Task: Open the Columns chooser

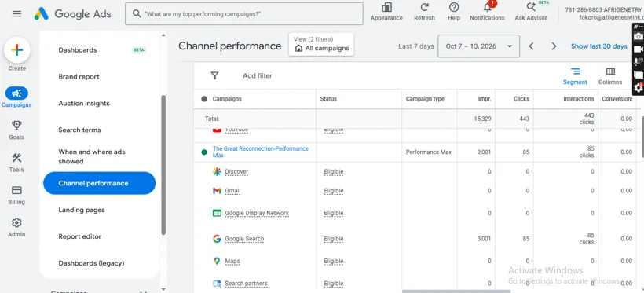Action: [610, 76]
